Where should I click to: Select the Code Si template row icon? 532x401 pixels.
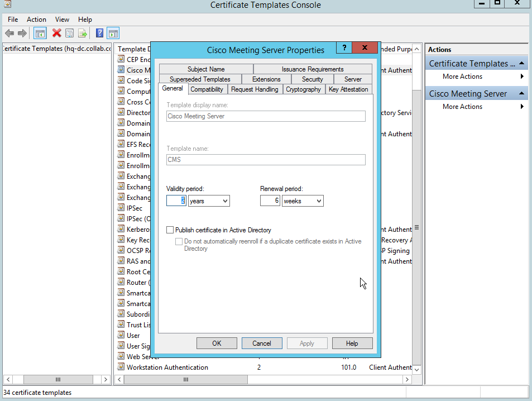click(x=121, y=80)
